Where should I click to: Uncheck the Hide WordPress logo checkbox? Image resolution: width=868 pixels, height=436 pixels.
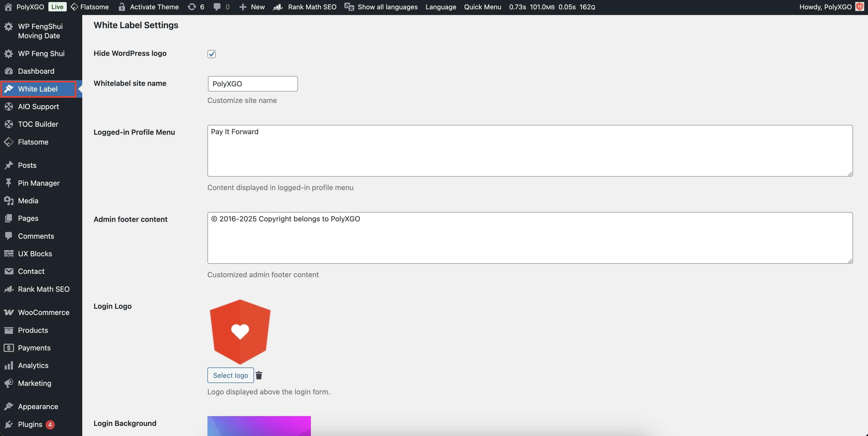pyautogui.click(x=212, y=54)
